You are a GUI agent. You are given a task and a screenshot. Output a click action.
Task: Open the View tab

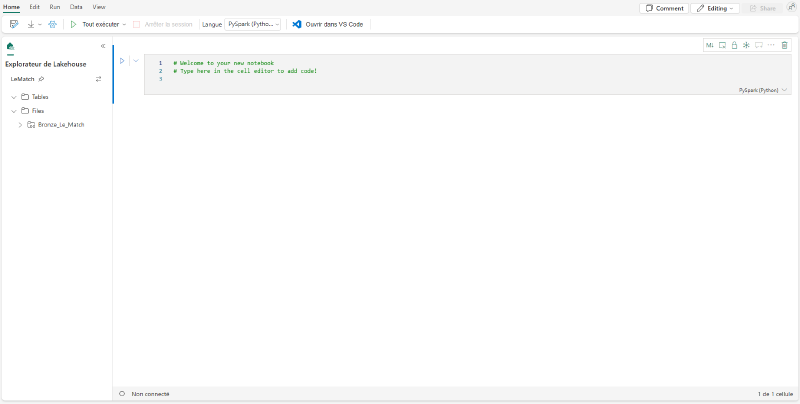point(99,8)
